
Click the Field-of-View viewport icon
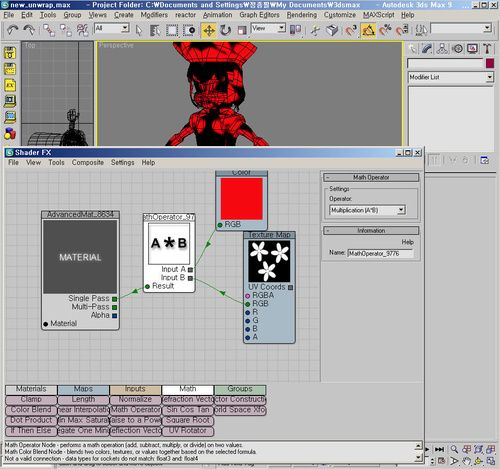coord(454,461)
